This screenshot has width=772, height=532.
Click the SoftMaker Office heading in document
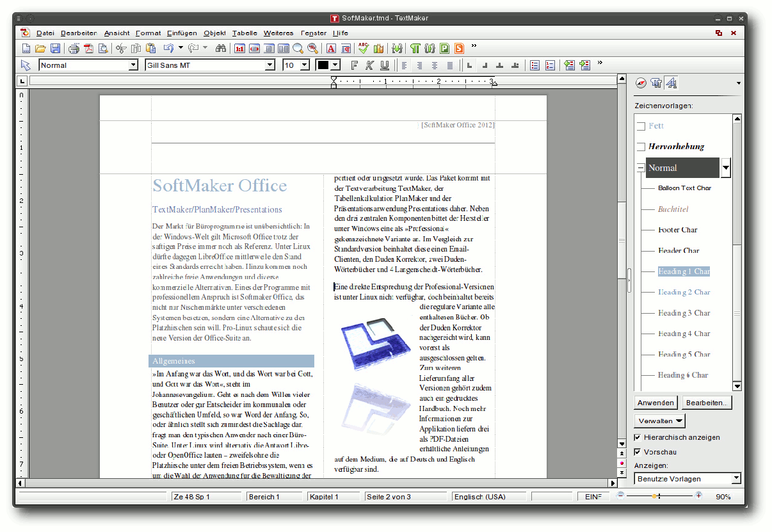220,186
